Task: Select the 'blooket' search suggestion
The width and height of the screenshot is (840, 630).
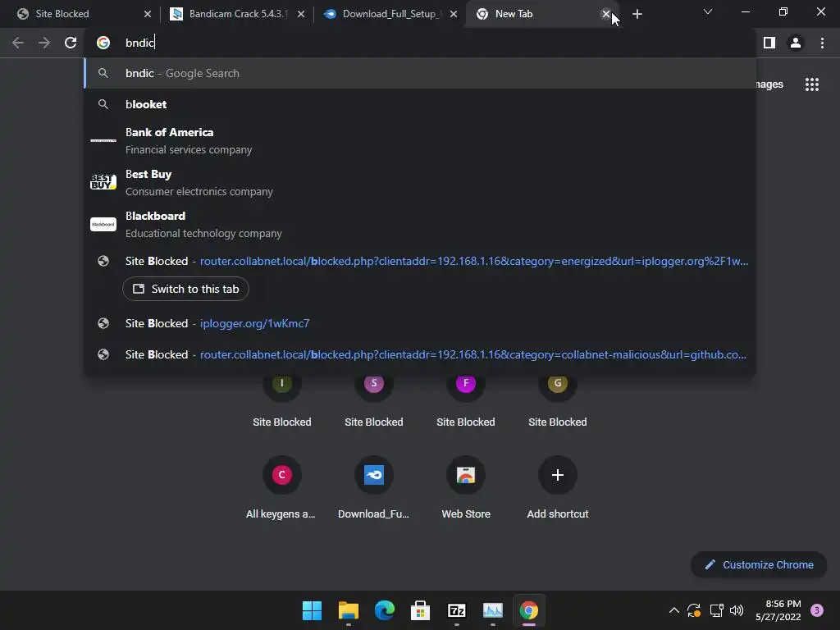Action: (x=420, y=104)
